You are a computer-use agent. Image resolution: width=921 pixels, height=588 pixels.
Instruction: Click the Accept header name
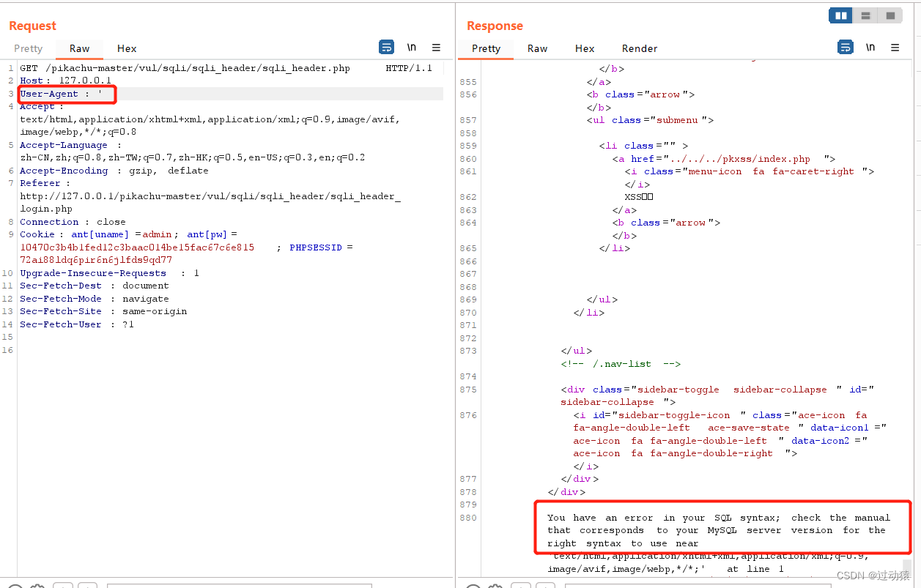click(37, 106)
